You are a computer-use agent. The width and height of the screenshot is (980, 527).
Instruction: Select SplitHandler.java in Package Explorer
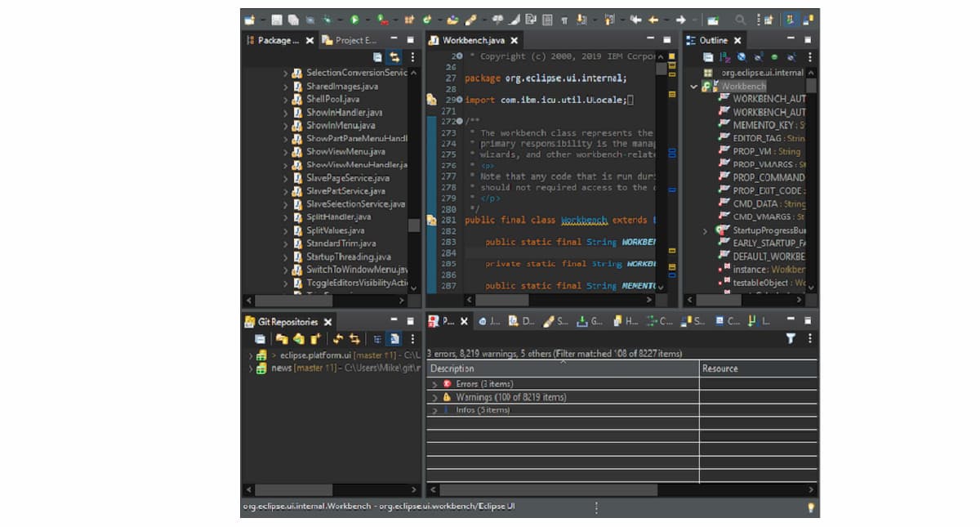coord(338,217)
